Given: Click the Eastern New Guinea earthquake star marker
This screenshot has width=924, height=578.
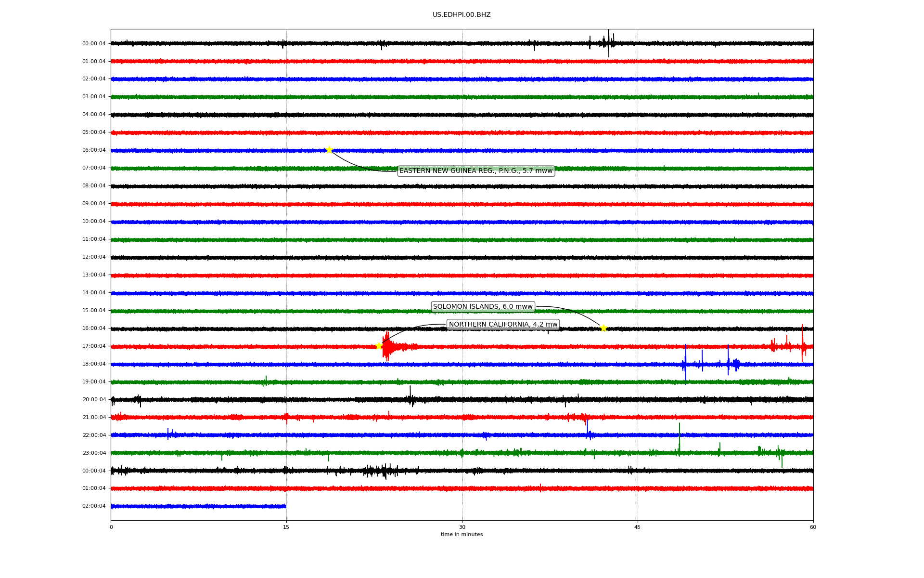Looking at the screenshot, I should pyautogui.click(x=329, y=150).
